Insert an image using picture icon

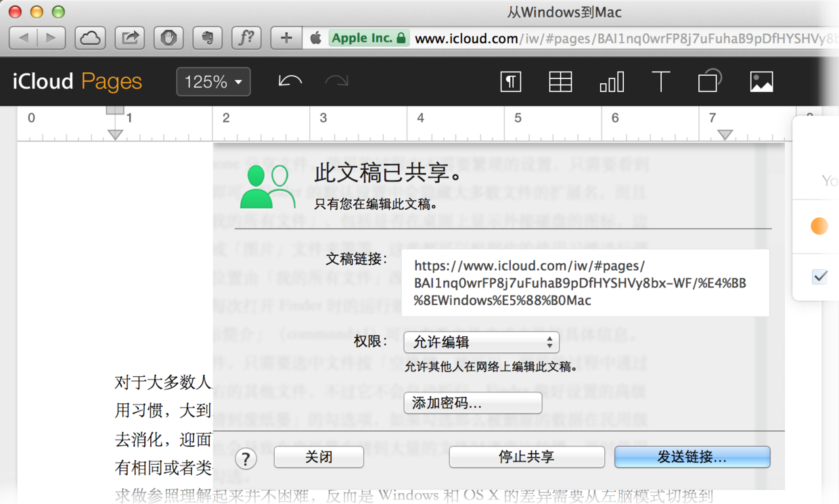[x=762, y=82]
